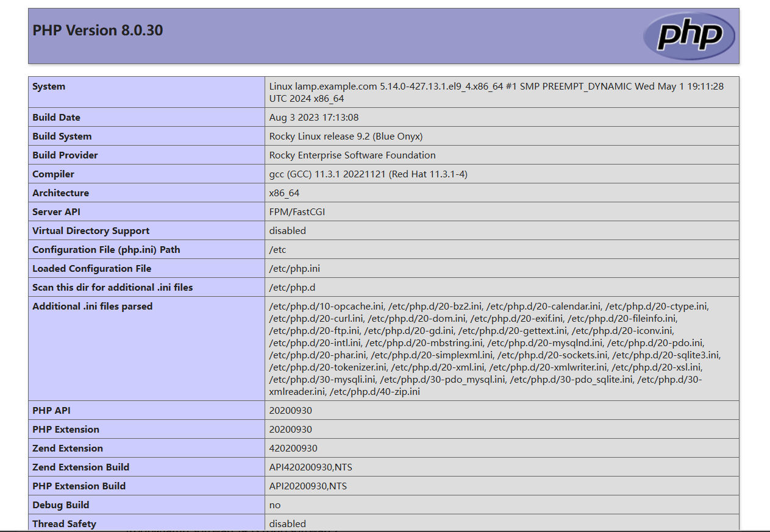
Task: Click the gcc (GCC) 11.3.1 compiler value
Action: pyautogui.click(x=368, y=174)
